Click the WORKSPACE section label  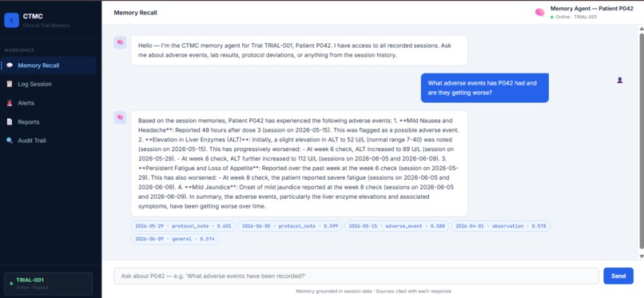[x=19, y=50]
